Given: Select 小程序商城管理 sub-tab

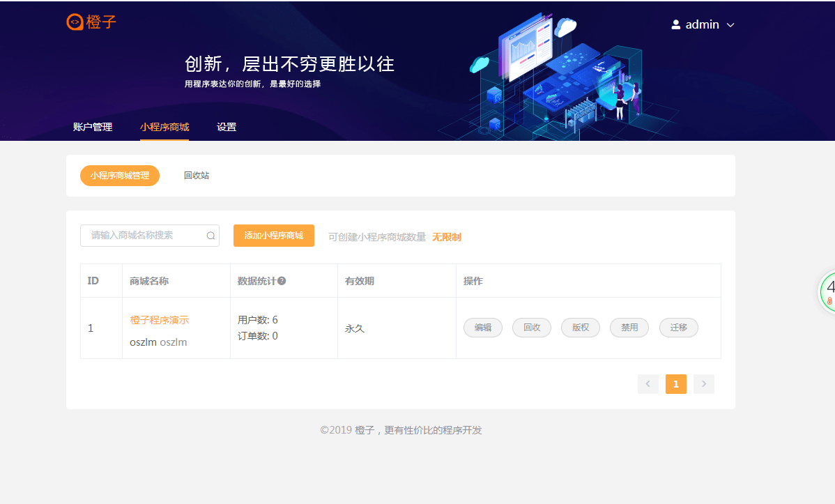Looking at the screenshot, I should pos(120,176).
